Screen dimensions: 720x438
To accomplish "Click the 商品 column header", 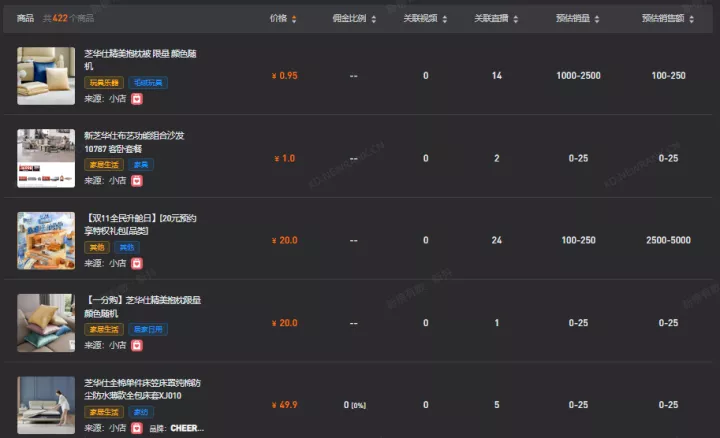I will (x=25, y=18).
